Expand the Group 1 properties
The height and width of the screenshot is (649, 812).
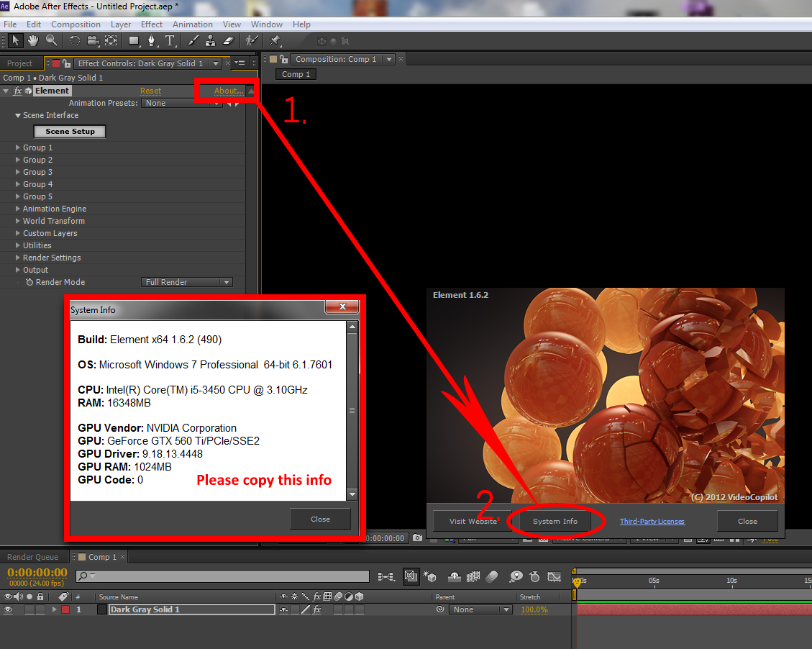(x=18, y=147)
